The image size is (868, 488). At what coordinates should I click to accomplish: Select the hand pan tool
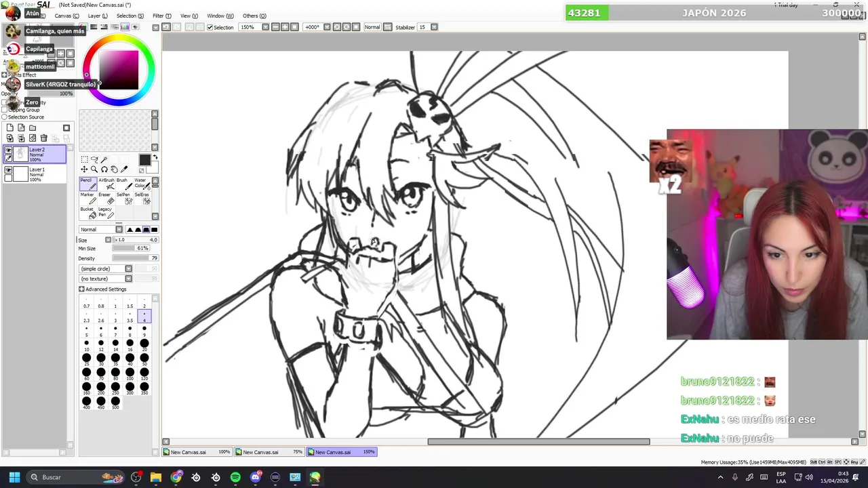pyautogui.click(x=115, y=169)
